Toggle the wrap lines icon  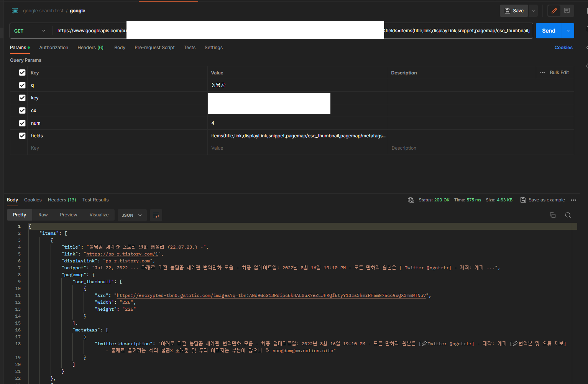pos(156,215)
